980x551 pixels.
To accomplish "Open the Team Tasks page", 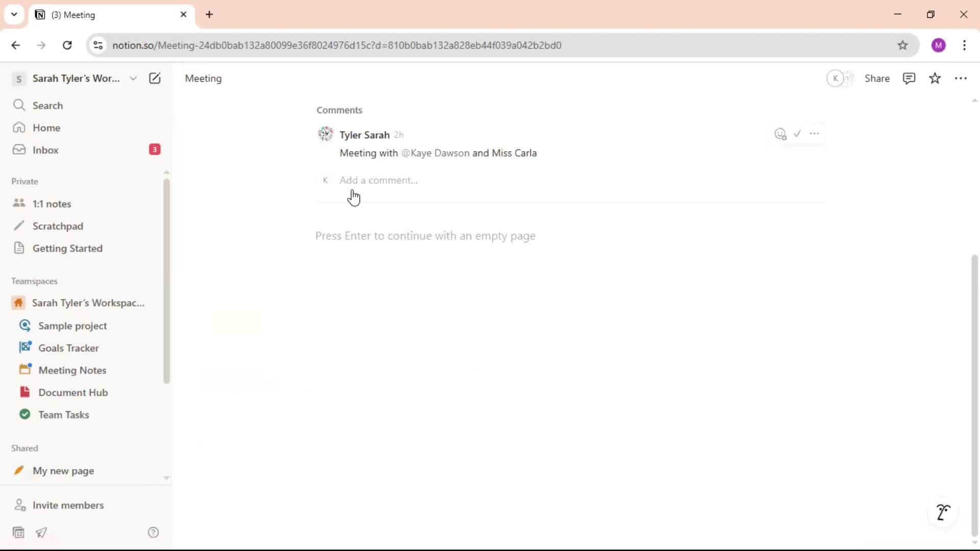I will (87, 415).
